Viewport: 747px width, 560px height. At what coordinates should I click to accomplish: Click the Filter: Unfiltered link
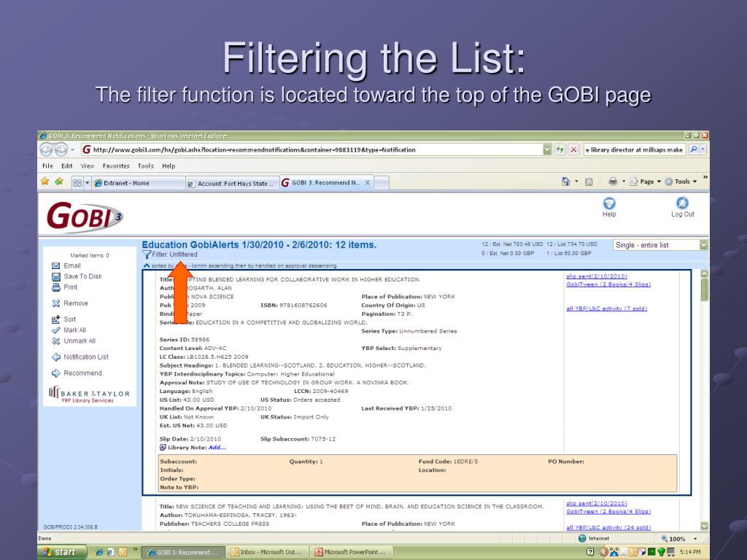click(x=174, y=254)
